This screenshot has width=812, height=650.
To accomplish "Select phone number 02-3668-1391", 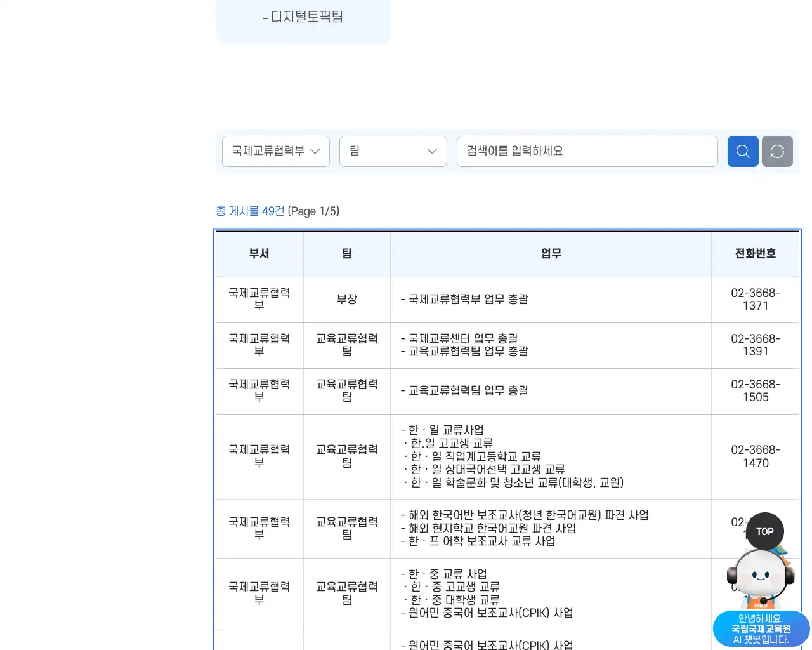I will 756,345.
